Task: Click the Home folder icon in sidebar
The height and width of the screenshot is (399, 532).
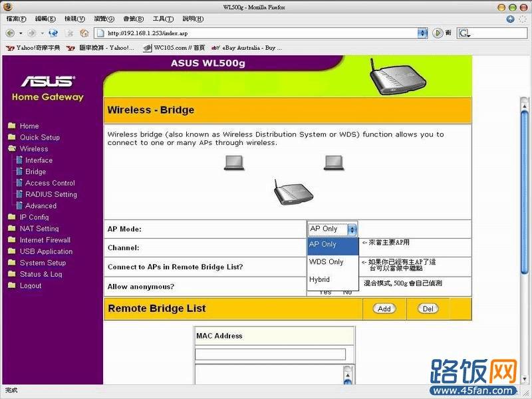Action: point(12,126)
